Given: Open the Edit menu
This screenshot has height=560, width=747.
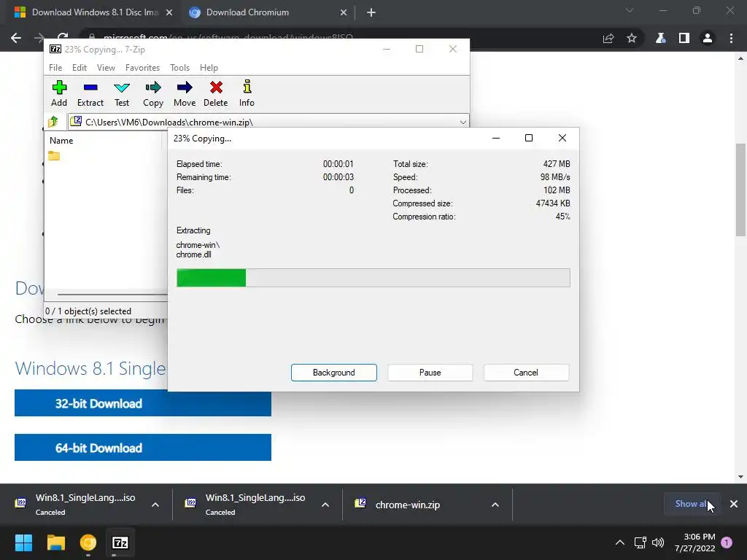Looking at the screenshot, I should pos(79,68).
